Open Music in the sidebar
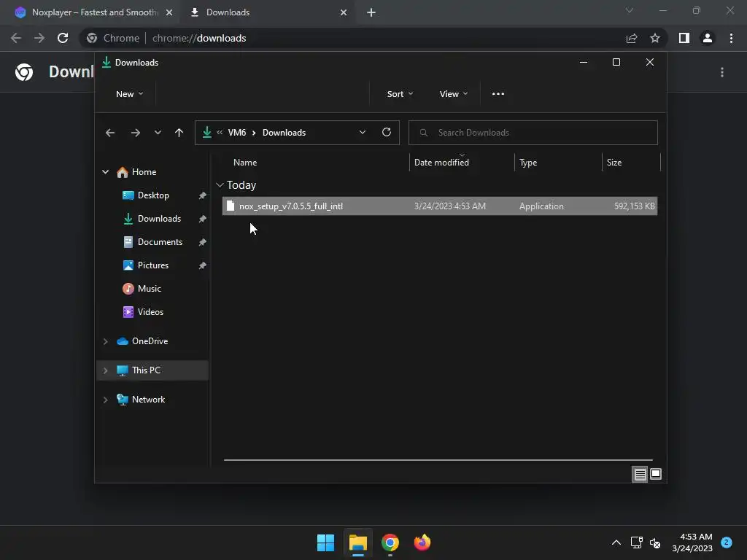747x560 pixels. pyautogui.click(x=142, y=289)
